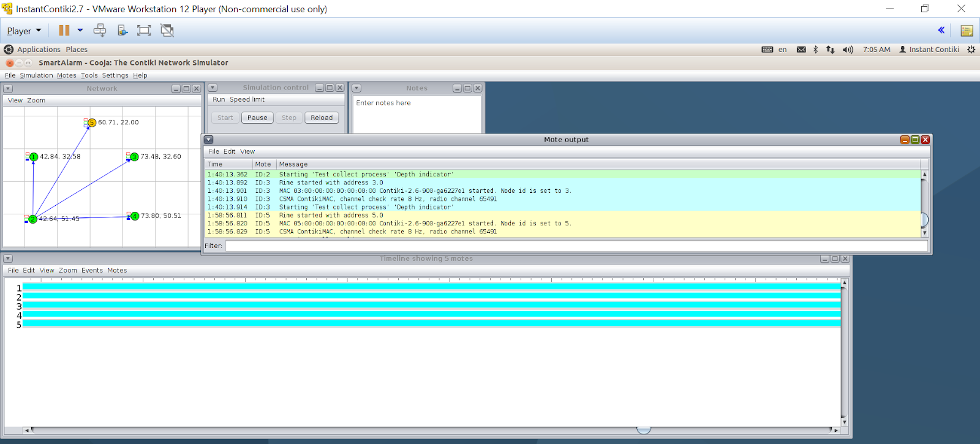The height and width of the screenshot is (444, 980).
Task: Click the Pause simulation button
Action: [257, 118]
